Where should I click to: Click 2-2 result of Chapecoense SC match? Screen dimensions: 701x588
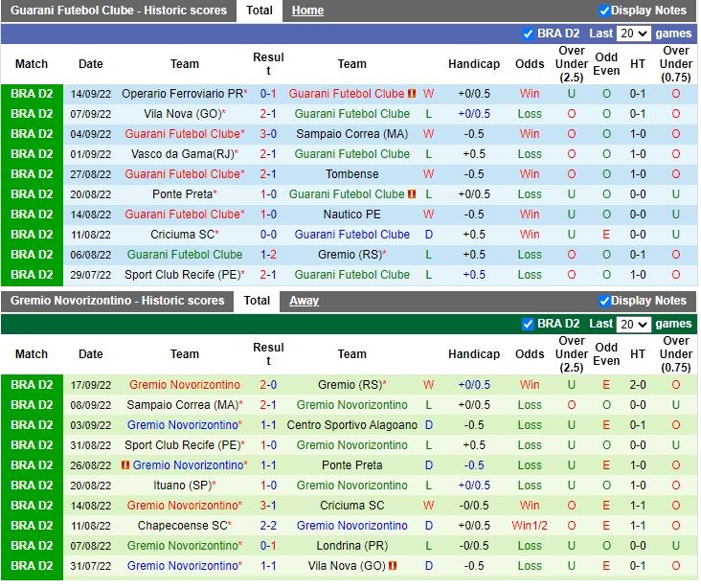pos(268,526)
